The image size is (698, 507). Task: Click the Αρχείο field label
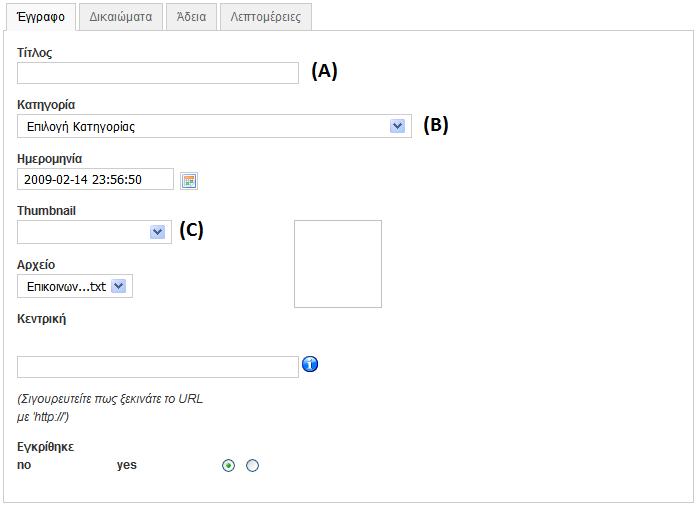pos(36,265)
